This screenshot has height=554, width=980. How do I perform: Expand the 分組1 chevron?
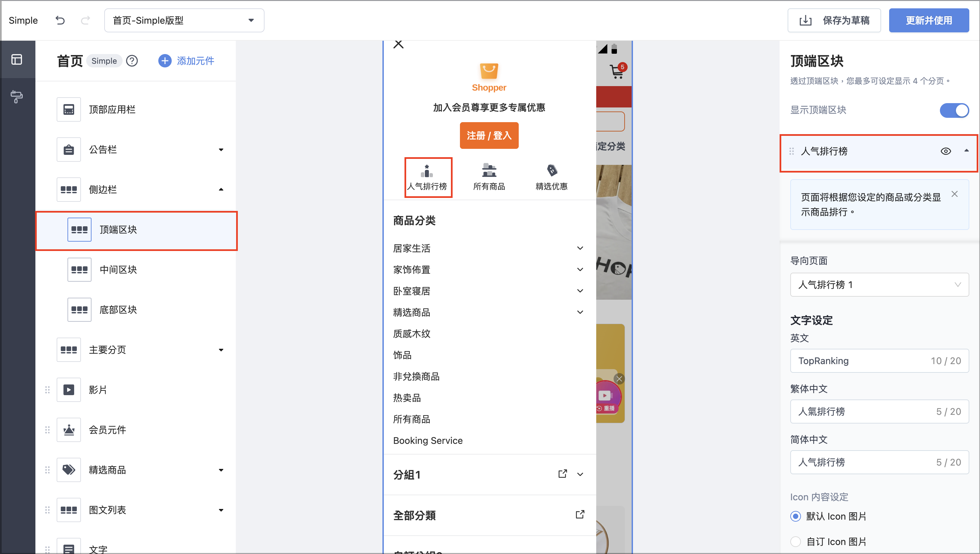pyautogui.click(x=580, y=475)
